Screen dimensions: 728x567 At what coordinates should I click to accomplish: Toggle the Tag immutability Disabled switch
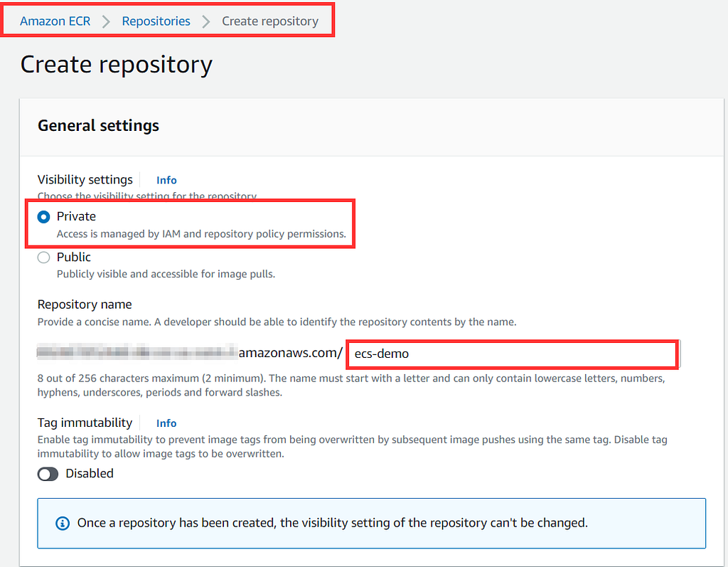48,474
